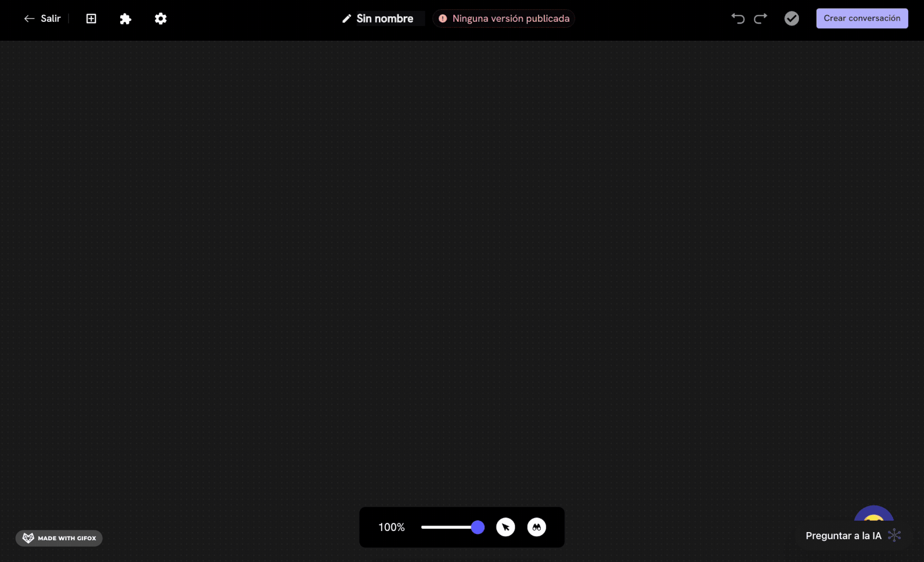Click Salir to exit the editor
This screenshot has height=562, width=924.
coord(51,18)
